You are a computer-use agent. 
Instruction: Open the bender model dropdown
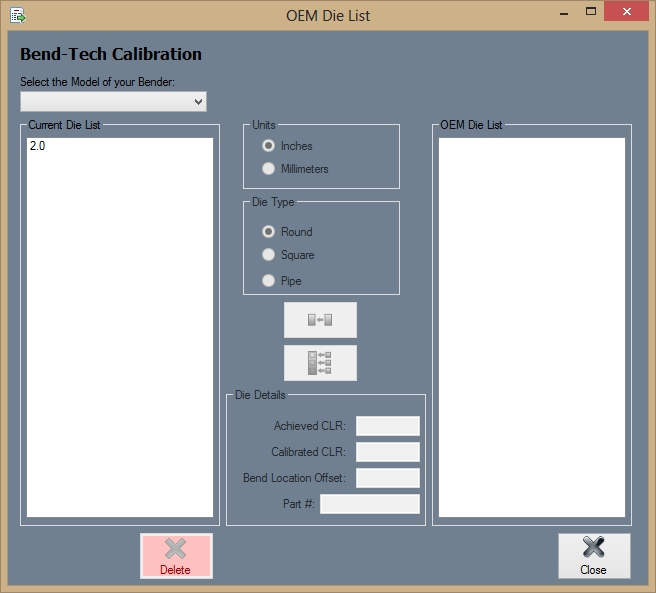pyautogui.click(x=113, y=102)
